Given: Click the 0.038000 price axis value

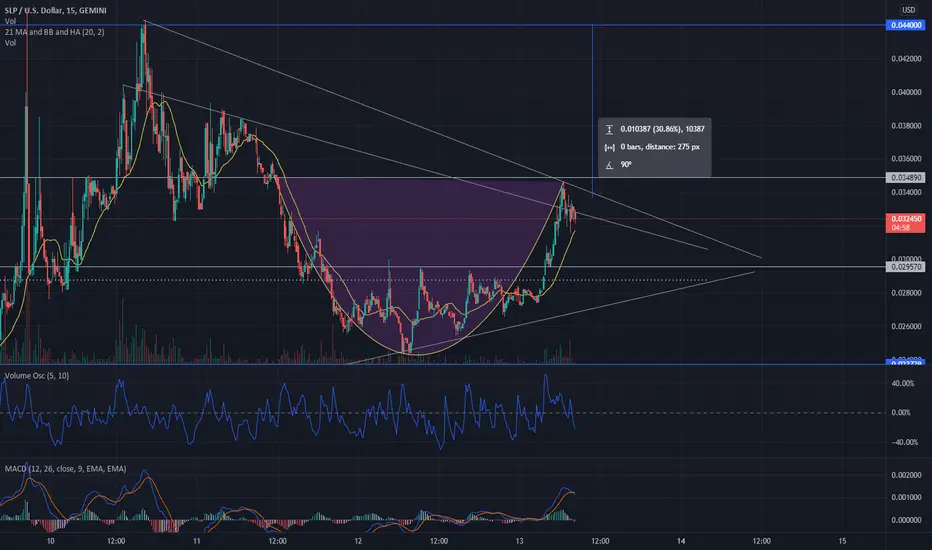Looking at the screenshot, I should tap(906, 125).
